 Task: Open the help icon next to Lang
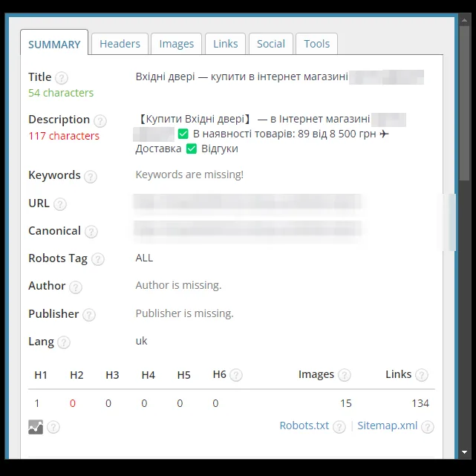pos(64,342)
